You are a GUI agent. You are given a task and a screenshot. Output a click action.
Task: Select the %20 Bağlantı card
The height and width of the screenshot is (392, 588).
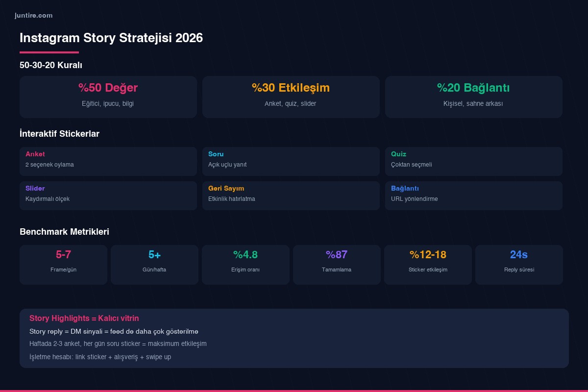click(474, 97)
